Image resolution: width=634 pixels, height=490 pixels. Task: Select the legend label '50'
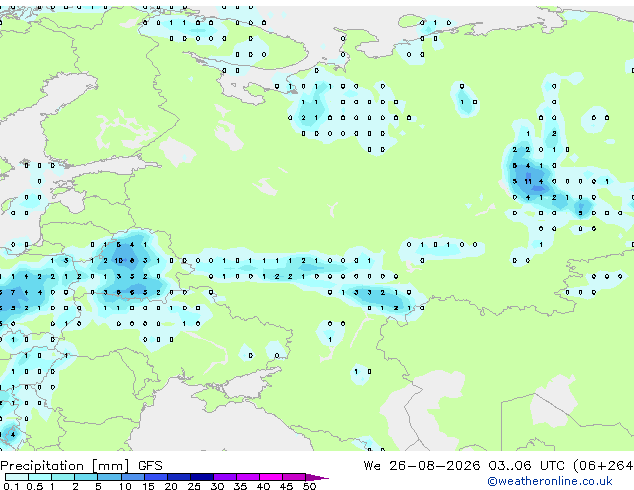click(310, 486)
